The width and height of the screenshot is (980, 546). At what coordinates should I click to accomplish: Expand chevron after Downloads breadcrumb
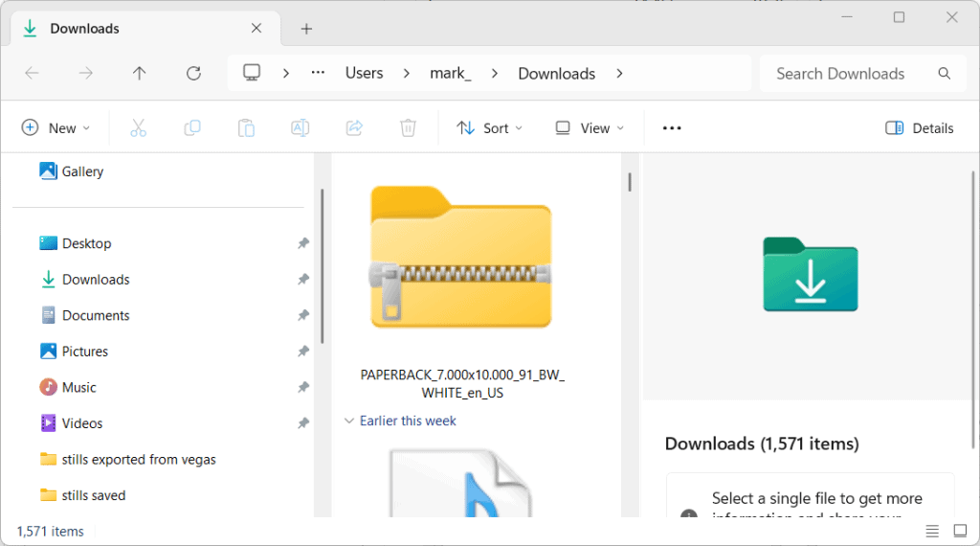619,73
